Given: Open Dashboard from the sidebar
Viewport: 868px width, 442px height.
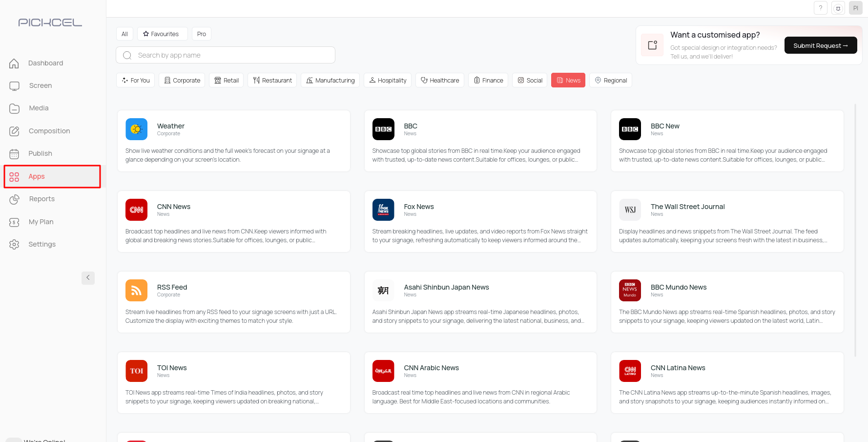Looking at the screenshot, I should [45, 63].
